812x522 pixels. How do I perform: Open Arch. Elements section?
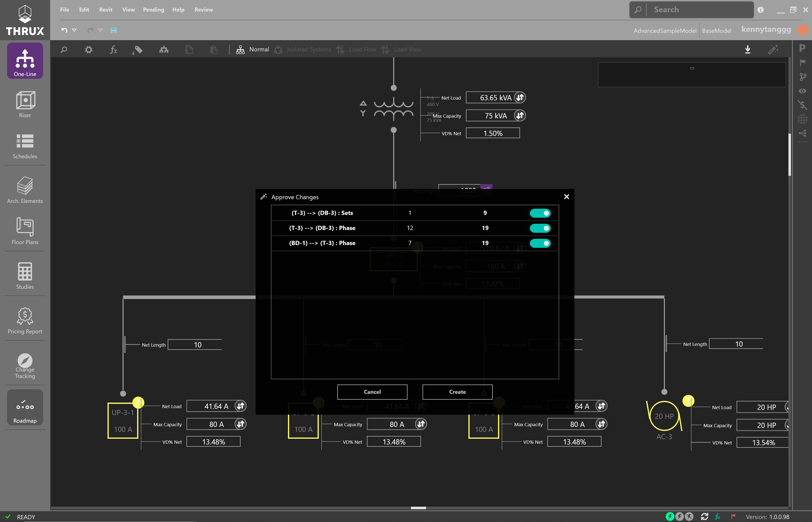coord(25,190)
